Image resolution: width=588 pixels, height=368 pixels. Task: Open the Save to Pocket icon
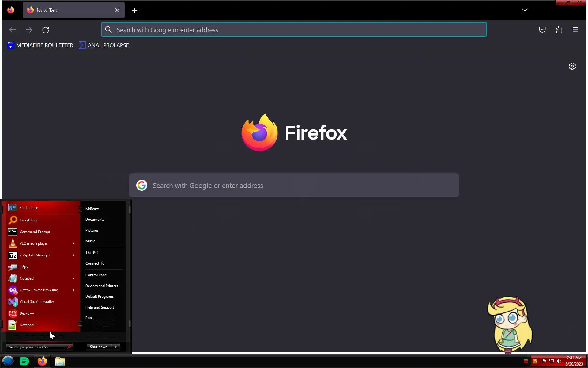pos(542,30)
